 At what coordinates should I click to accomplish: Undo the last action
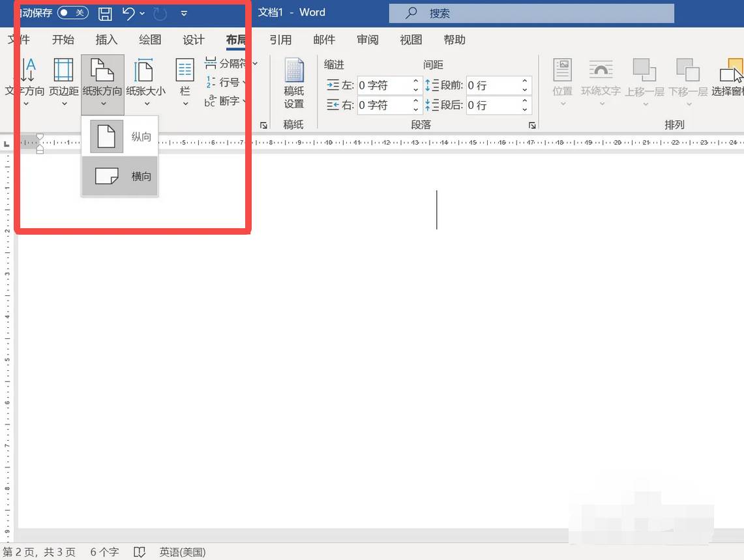(128, 13)
